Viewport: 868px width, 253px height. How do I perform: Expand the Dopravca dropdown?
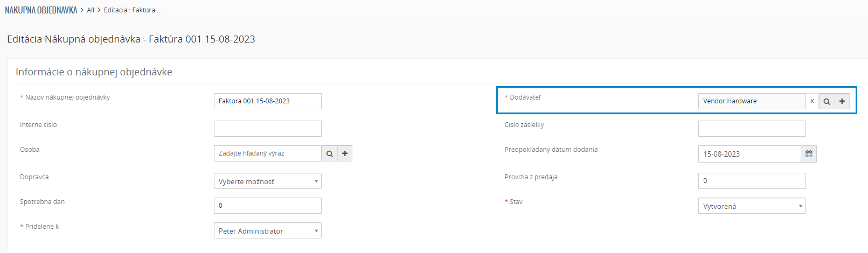[x=268, y=181]
